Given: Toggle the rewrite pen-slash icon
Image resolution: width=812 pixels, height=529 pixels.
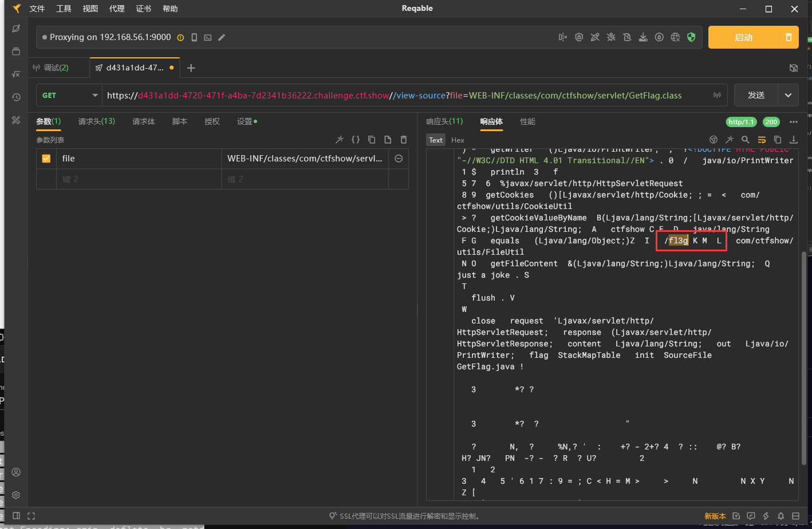Looking at the screenshot, I should tap(595, 37).
